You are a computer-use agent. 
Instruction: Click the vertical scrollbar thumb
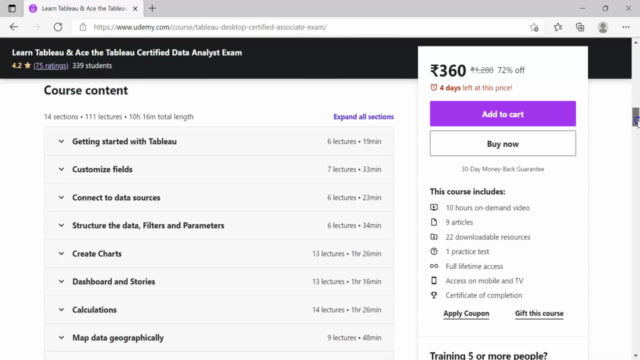[x=636, y=118]
